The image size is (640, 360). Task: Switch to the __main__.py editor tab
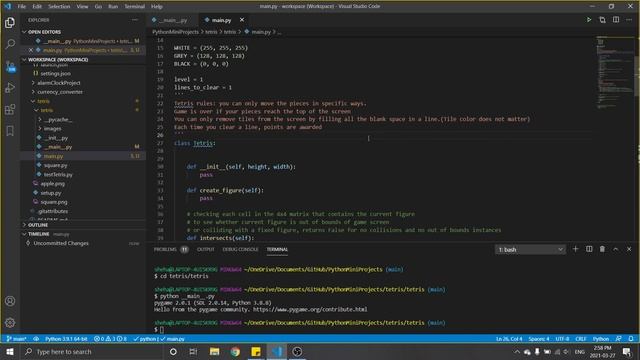(x=173, y=20)
